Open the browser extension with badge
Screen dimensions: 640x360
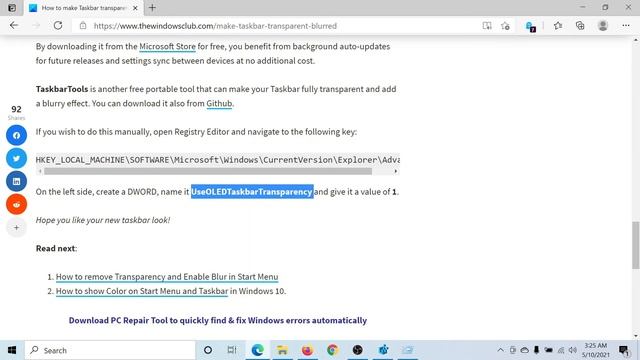(x=530, y=27)
